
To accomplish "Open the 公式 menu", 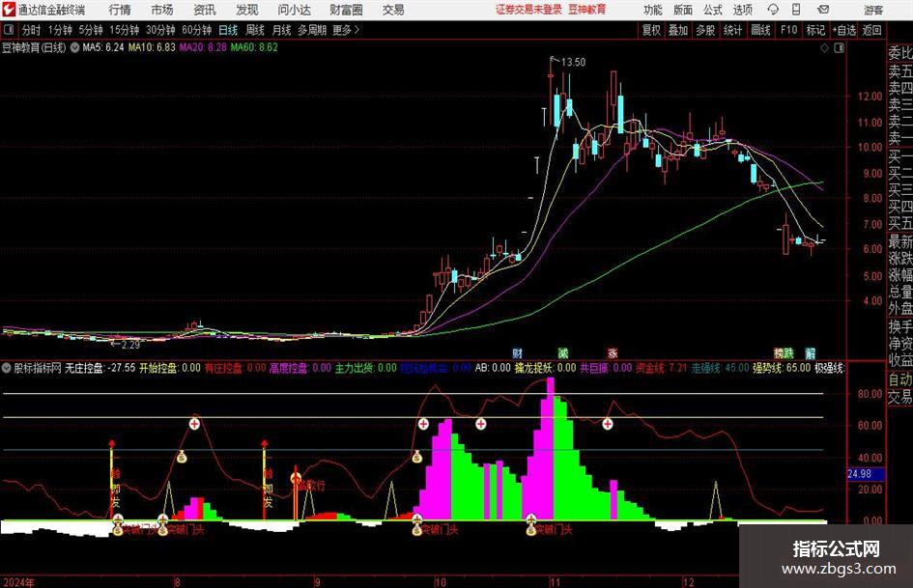I will point(712,10).
